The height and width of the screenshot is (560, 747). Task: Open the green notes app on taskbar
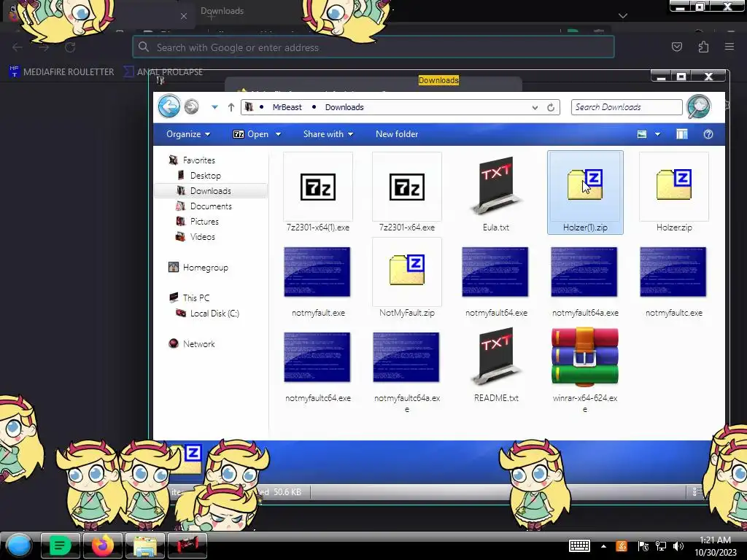coord(60,545)
